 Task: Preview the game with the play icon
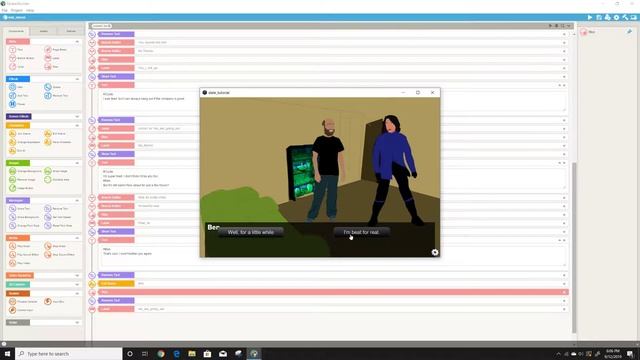pyautogui.click(x=590, y=18)
